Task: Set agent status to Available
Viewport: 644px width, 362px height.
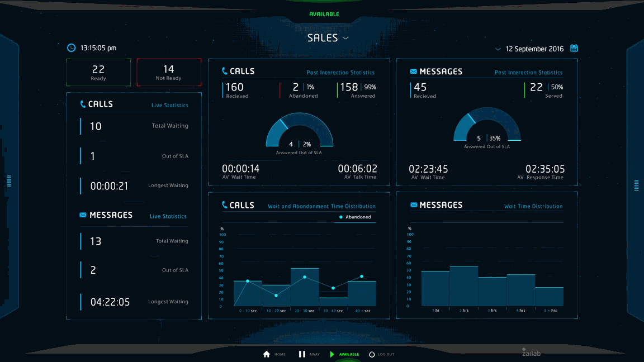Action: [332, 353]
